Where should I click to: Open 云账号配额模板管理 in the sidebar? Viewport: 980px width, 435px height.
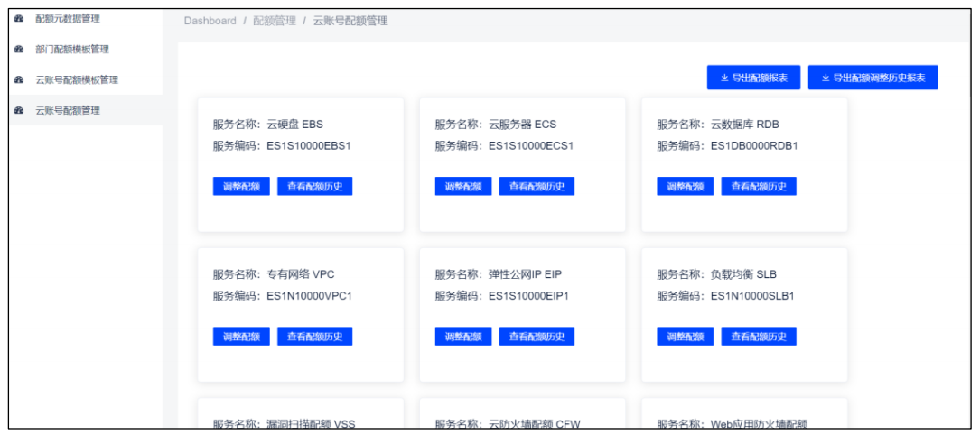(86, 80)
